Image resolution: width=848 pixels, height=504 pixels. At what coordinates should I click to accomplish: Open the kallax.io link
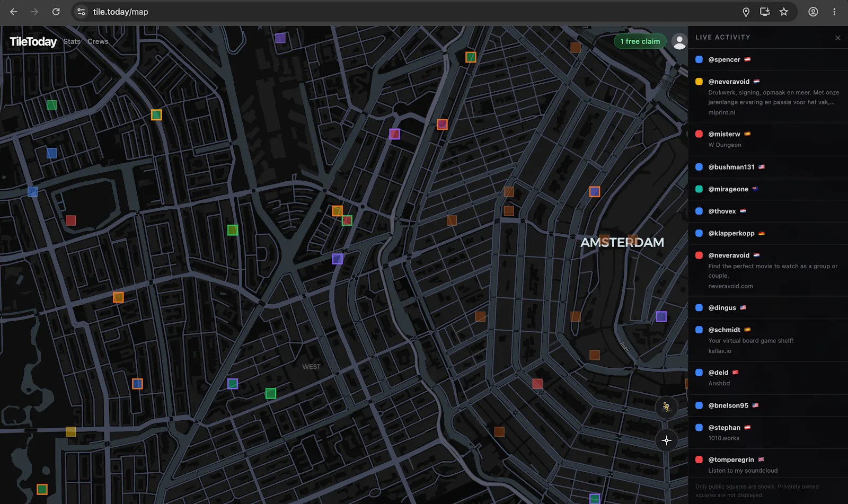tap(720, 351)
